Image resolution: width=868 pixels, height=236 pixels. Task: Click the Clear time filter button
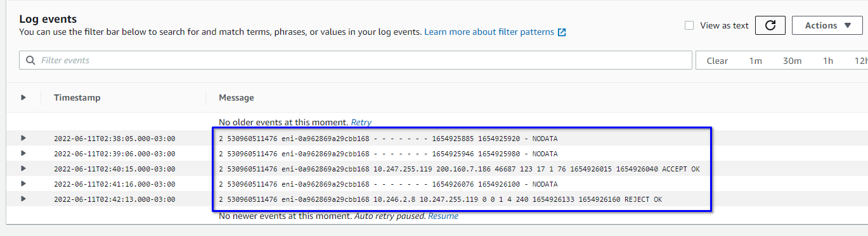717,61
